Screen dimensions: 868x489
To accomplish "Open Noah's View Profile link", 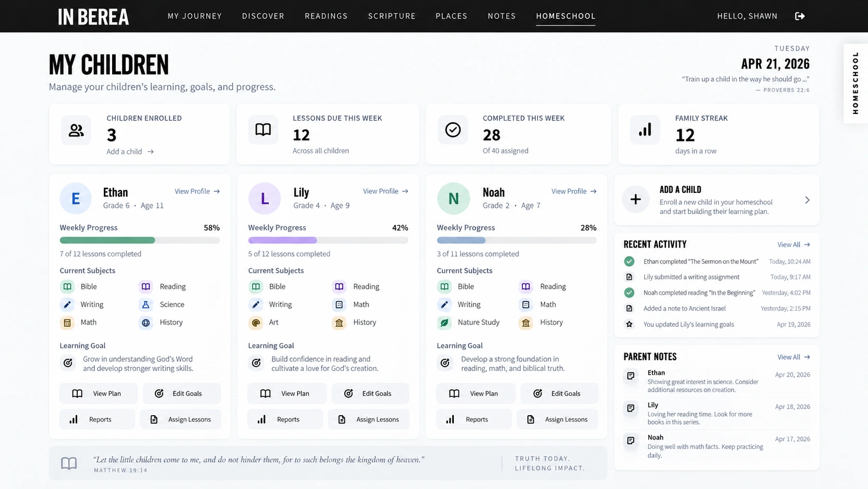I will (x=574, y=191).
